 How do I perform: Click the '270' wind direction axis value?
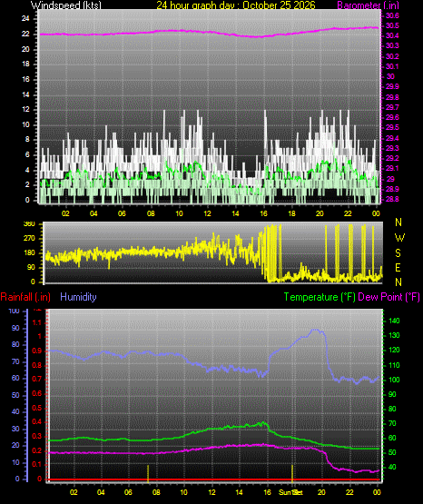point(29,239)
